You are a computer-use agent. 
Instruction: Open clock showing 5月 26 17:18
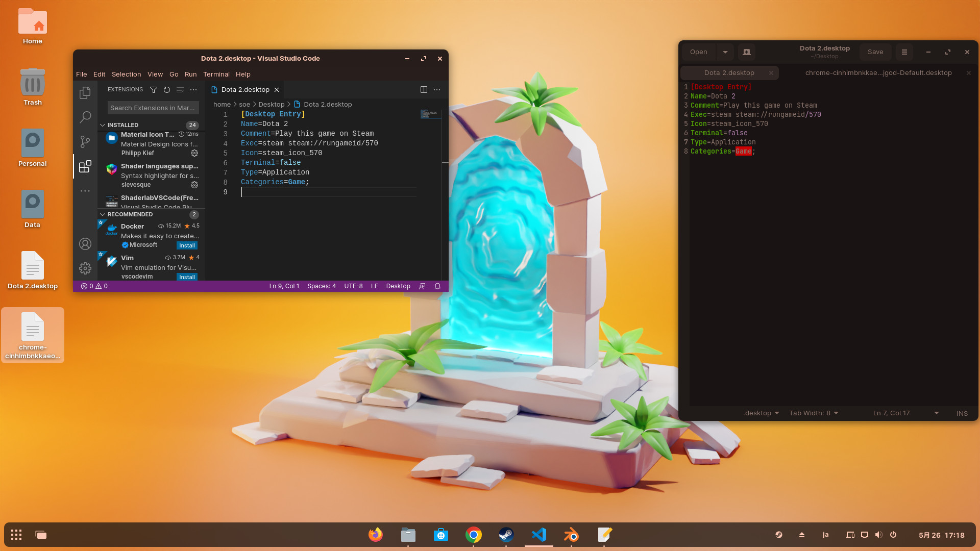[941, 535]
